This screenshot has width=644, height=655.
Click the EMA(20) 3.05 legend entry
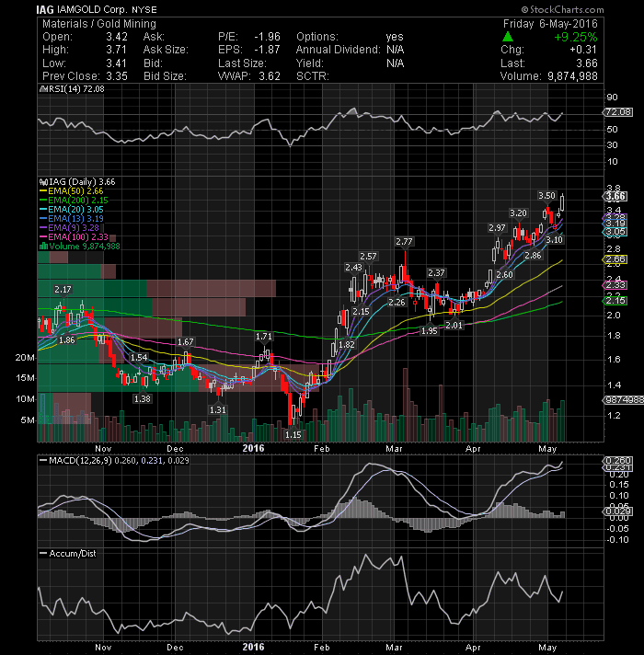click(x=75, y=209)
